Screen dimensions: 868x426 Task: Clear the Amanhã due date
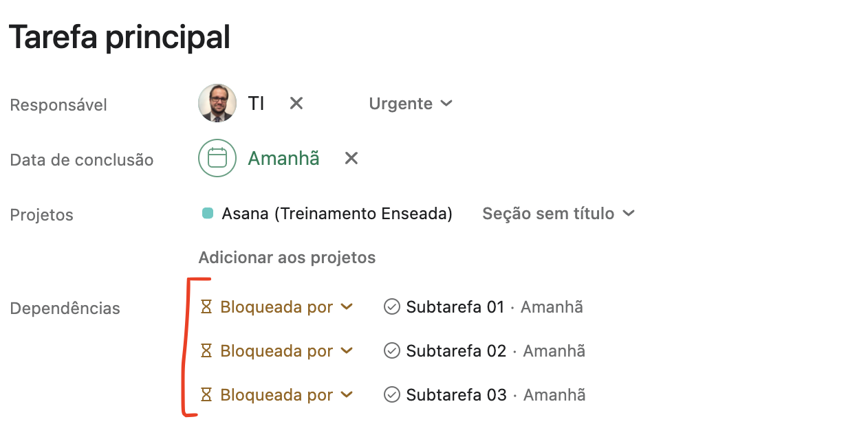click(x=351, y=159)
